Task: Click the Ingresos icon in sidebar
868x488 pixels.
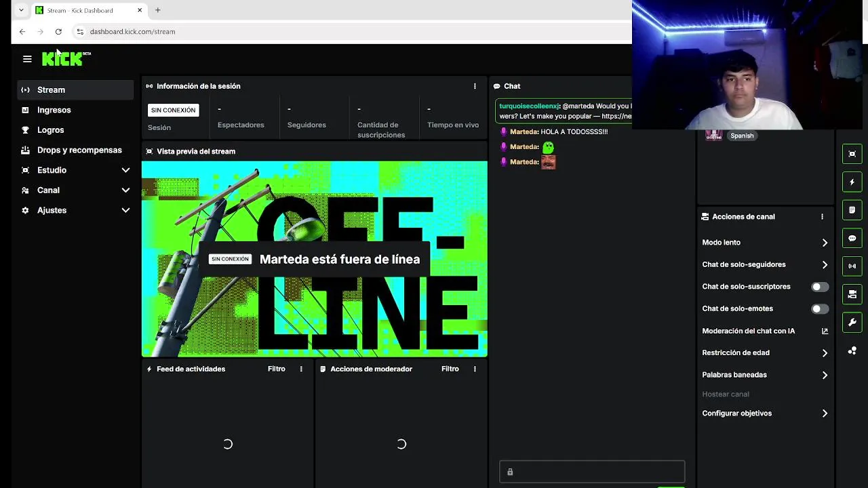Action: point(25,110)
